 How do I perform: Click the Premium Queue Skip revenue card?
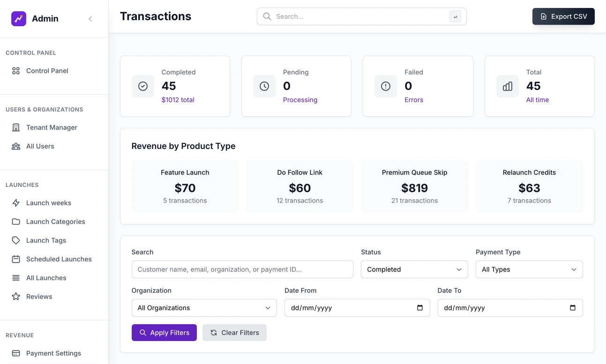coord(414,186)
